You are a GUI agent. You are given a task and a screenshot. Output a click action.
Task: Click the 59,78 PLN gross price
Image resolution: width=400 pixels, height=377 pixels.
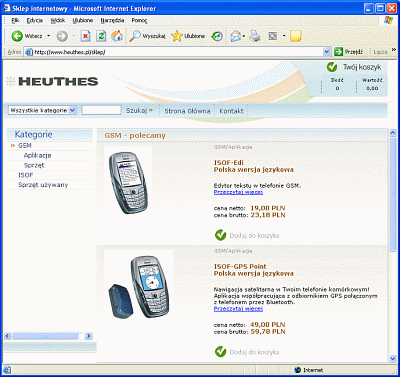tap(268, 332)
